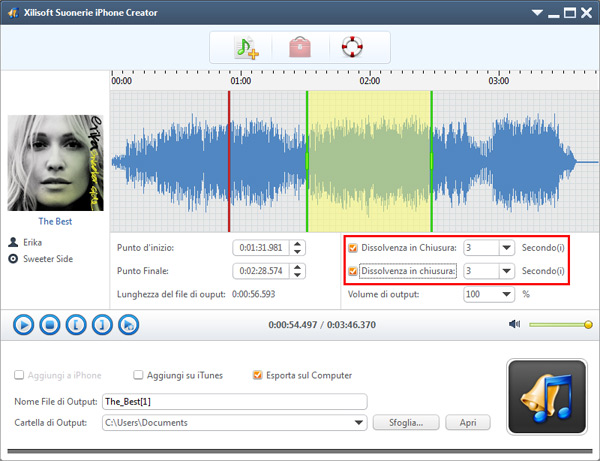Image resolution: width=600 pixels, height=461 pixels.
Task: Play the selected segment button
Action: tap(129, 325)
